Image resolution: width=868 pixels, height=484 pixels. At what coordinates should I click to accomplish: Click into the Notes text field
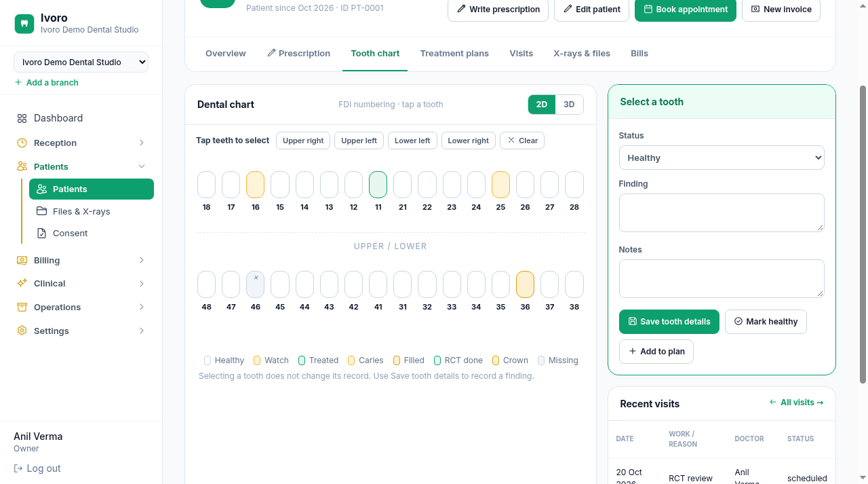(722, 278)
